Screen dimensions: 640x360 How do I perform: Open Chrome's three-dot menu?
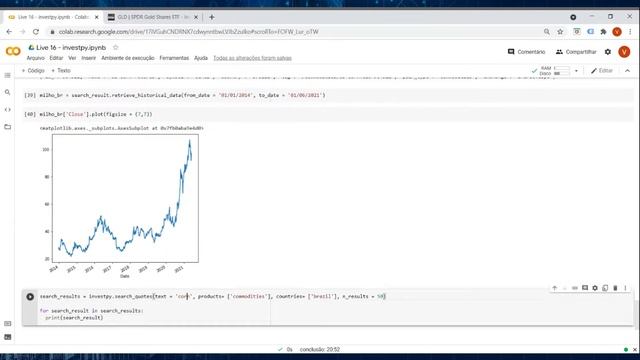[630, 32]
